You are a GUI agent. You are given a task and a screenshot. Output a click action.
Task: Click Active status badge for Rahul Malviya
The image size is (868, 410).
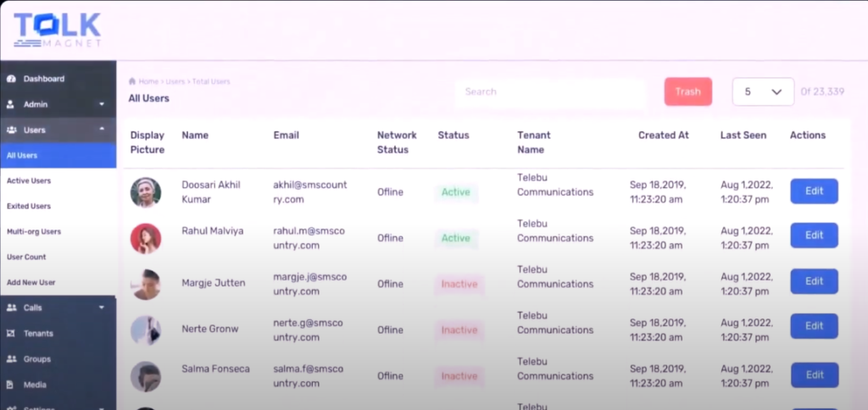click(455, 239)
